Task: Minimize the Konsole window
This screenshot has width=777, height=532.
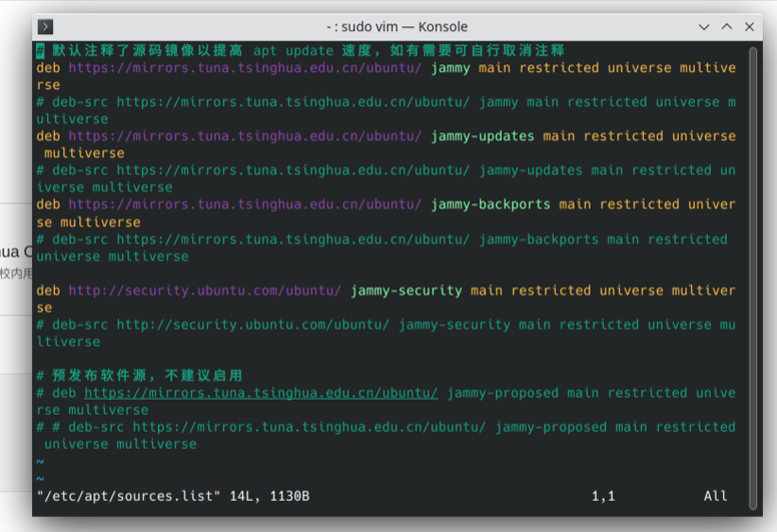Action: pos(703,26)
